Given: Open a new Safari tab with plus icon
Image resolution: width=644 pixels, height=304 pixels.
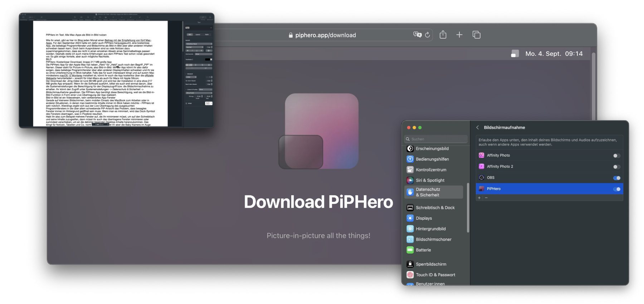Looking at the screenshot, I should [459, 35].
